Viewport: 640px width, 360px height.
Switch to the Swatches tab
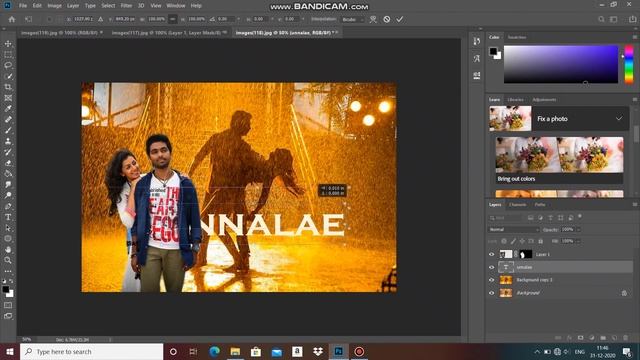pyautogui.click(x=517, y=37)
